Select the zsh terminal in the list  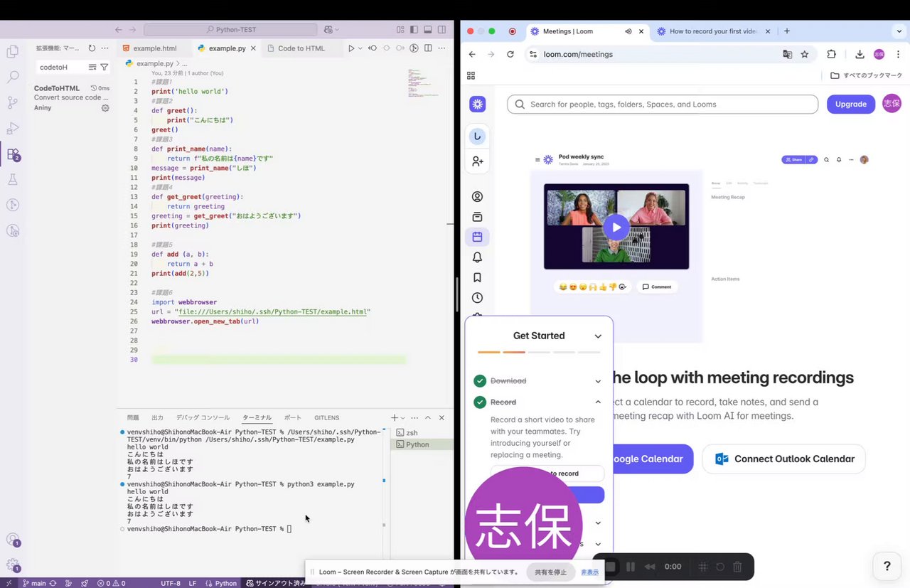coord(422,432)
